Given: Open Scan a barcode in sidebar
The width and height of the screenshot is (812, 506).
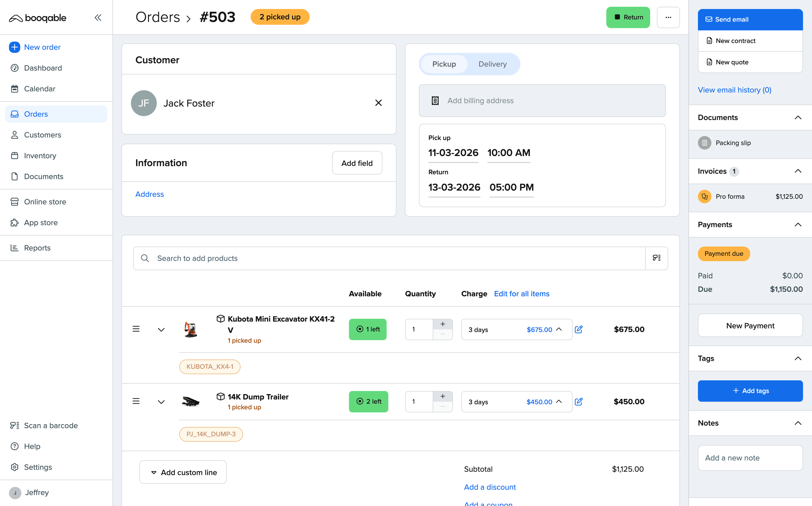Looking at the screenshot, I should [x=51, y=425].
